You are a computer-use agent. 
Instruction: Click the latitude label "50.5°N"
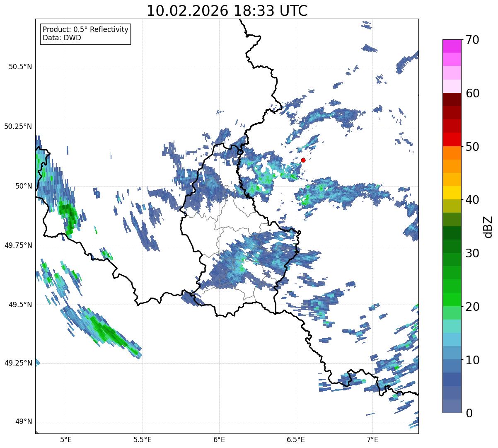coord(20,67)
